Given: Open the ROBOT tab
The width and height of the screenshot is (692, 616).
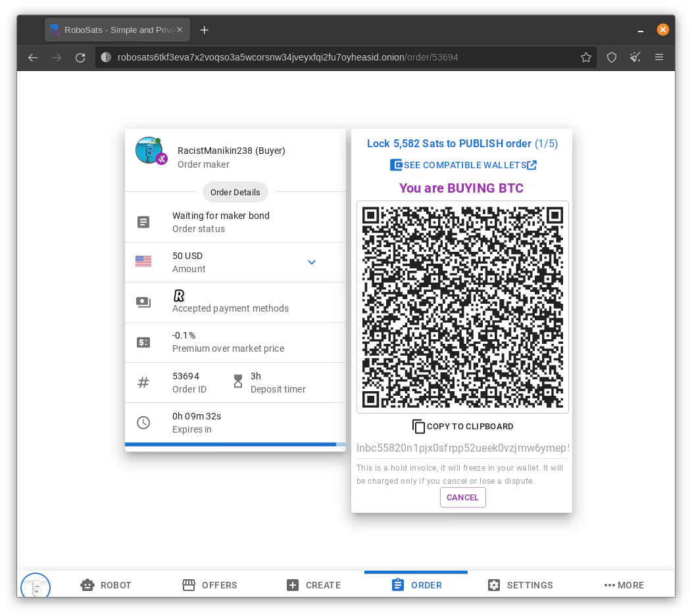Looking at the screenshot, I should coord(106,585).
